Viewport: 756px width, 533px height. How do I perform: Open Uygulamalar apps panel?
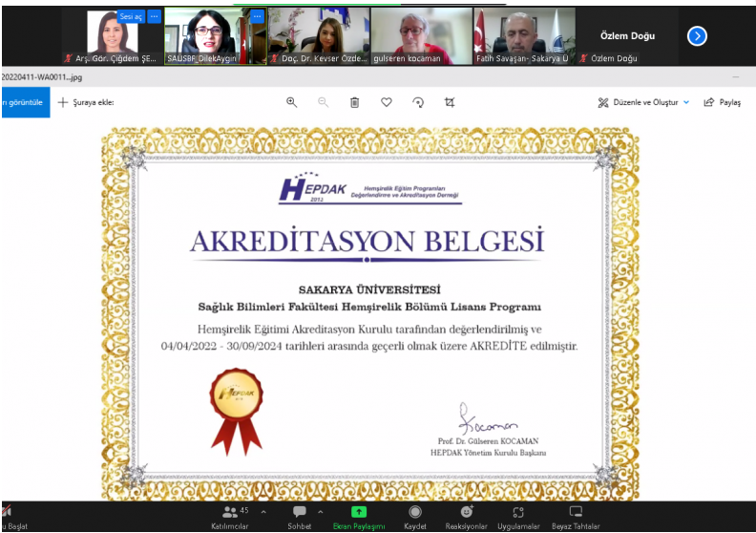coord(518,517)
